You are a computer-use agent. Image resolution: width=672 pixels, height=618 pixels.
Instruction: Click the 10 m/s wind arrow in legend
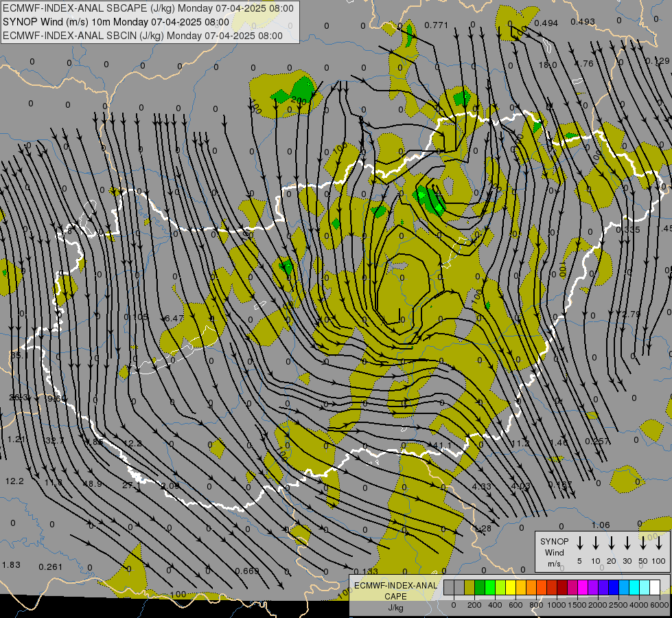pos(595,543)
